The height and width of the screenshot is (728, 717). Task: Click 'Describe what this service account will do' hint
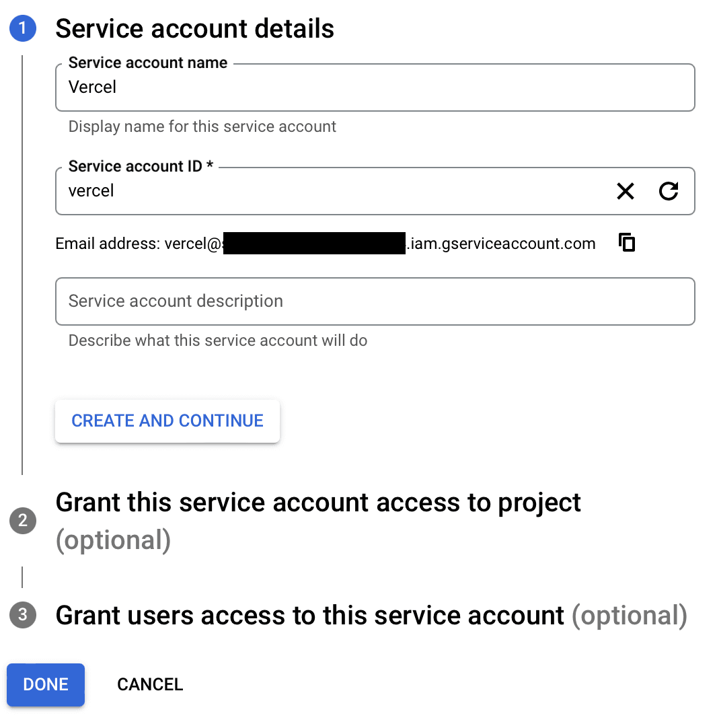[218, 340]
